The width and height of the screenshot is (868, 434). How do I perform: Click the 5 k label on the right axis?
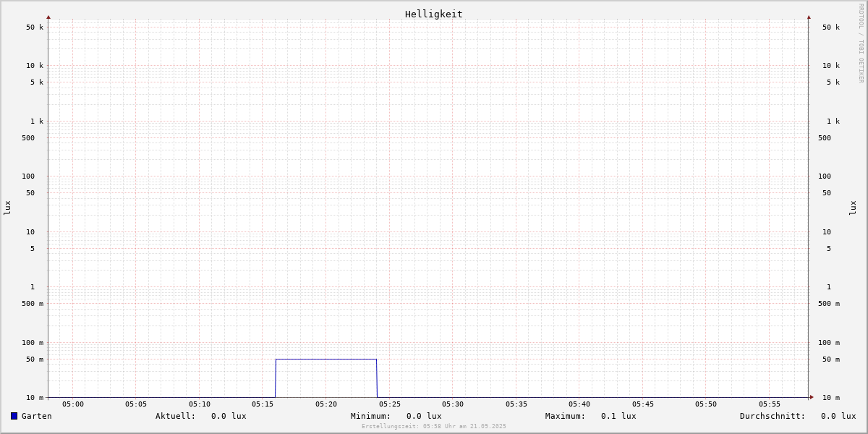(x=833, y=82)
